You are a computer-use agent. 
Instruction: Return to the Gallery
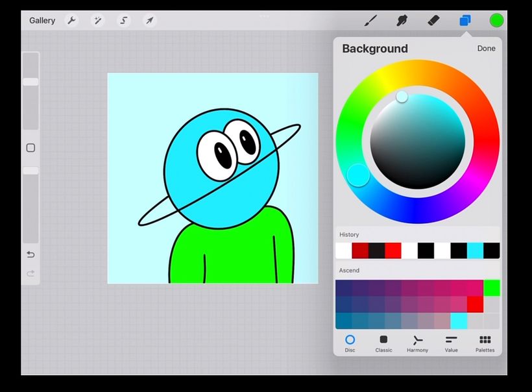[x=42, y=21]
